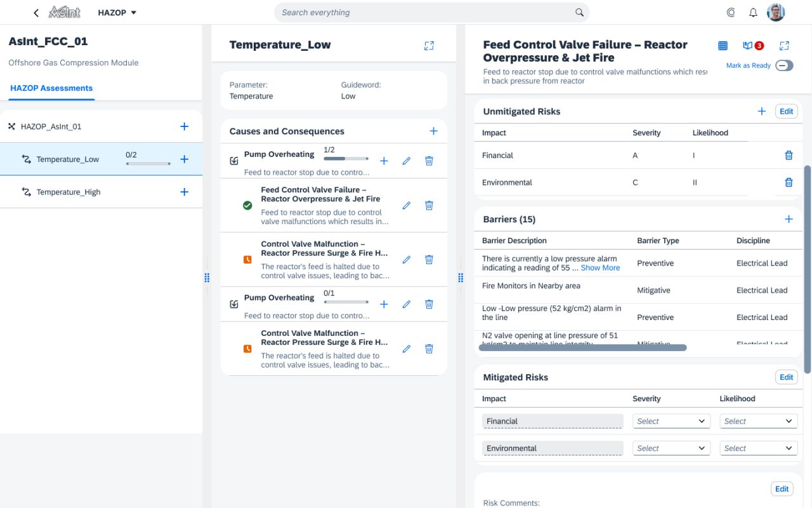The image size is (812, 508).
Task: Click the Barriers horizontal scrollbar
Action: tap(582, 347)
